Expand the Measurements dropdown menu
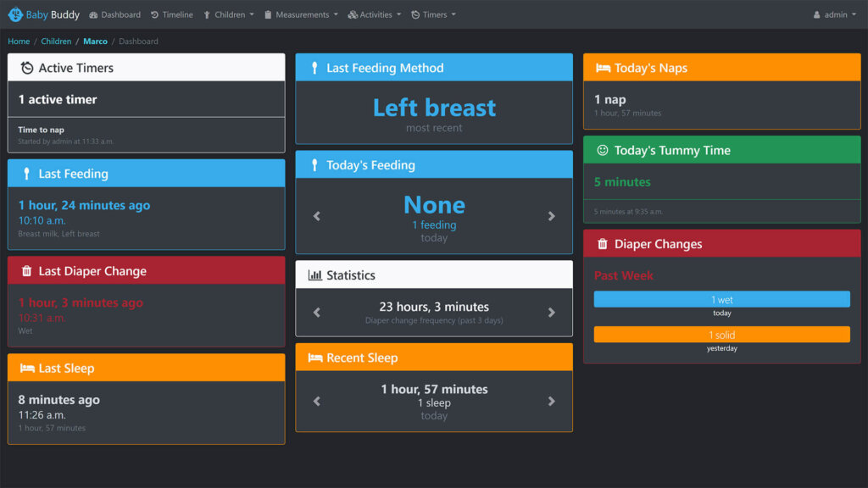This screenshot has width=868, height=488. (x=301, y=14)
